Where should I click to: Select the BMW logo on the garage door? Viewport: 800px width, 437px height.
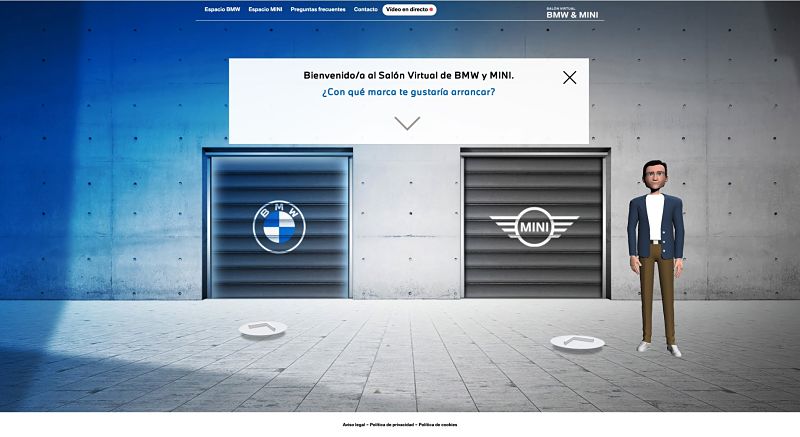coord(279,226)
